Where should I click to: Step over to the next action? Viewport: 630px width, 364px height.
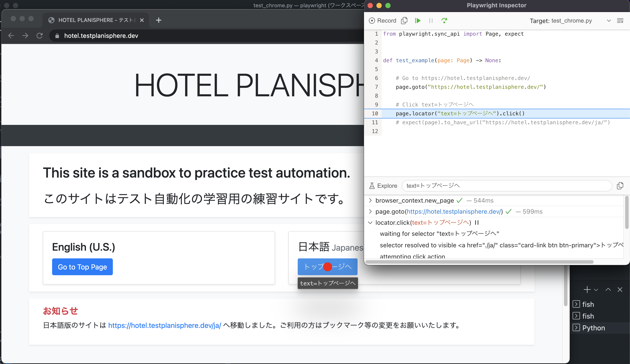[444, 20]
